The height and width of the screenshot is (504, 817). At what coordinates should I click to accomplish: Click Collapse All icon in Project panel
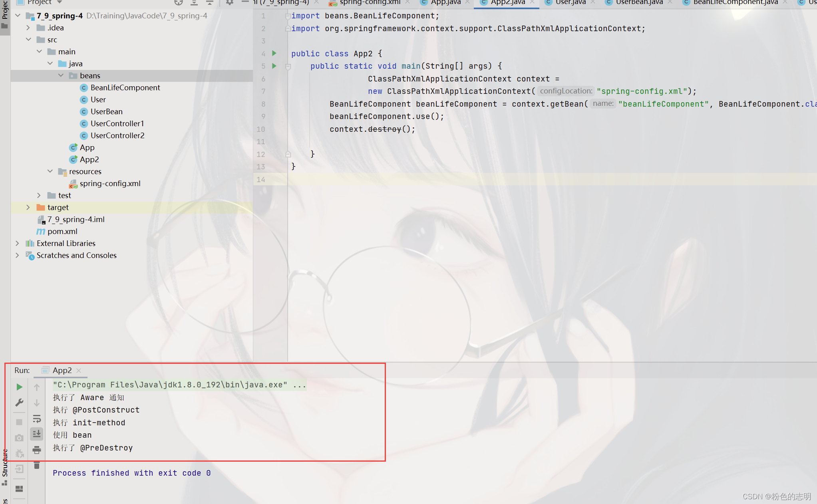pyautogui.click(x=209, y=2)
